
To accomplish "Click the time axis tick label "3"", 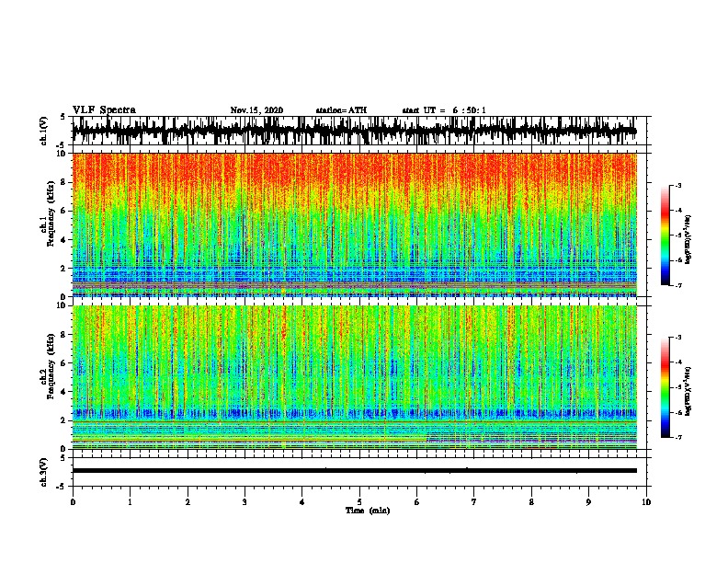I will [x=245, y=502].
